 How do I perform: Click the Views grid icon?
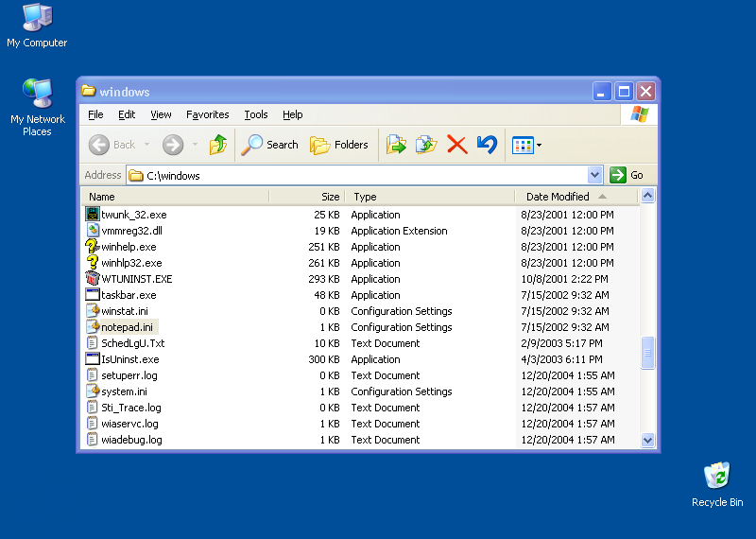[x=523, y=145]
